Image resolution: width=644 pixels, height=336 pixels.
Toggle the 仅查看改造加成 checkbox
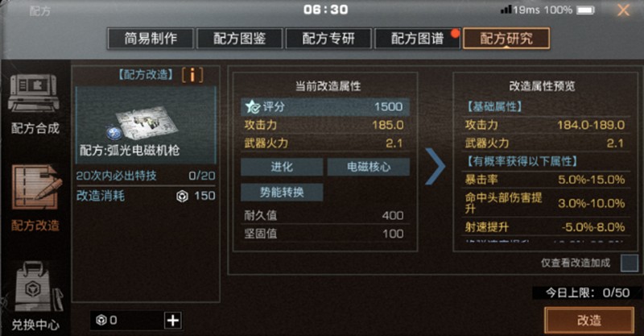point(630,263)
